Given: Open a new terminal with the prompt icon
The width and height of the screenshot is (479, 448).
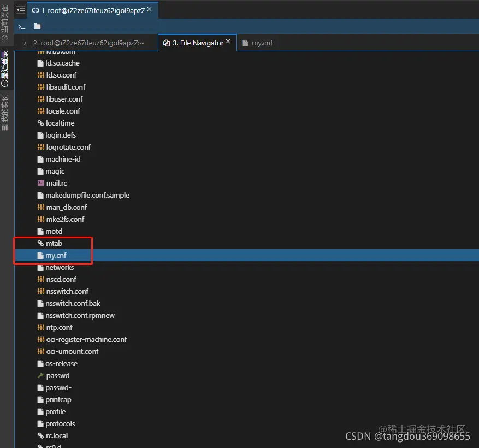Looking at the screenshot, I should point(22,27).
